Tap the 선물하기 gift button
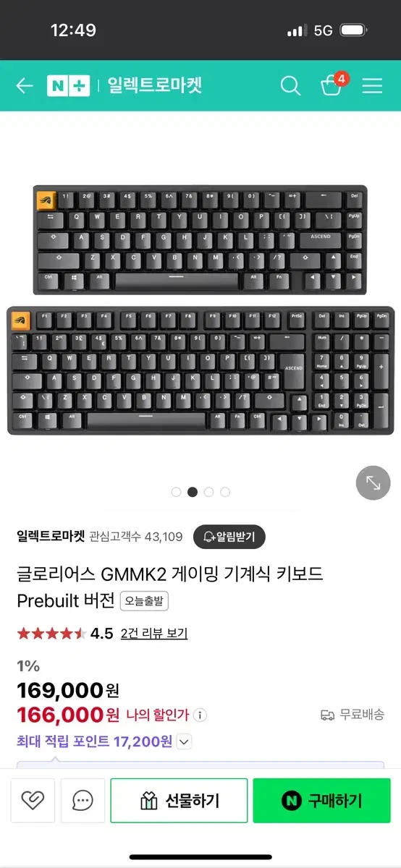Screen dimensions: 401x868 [x=179, y=801]
